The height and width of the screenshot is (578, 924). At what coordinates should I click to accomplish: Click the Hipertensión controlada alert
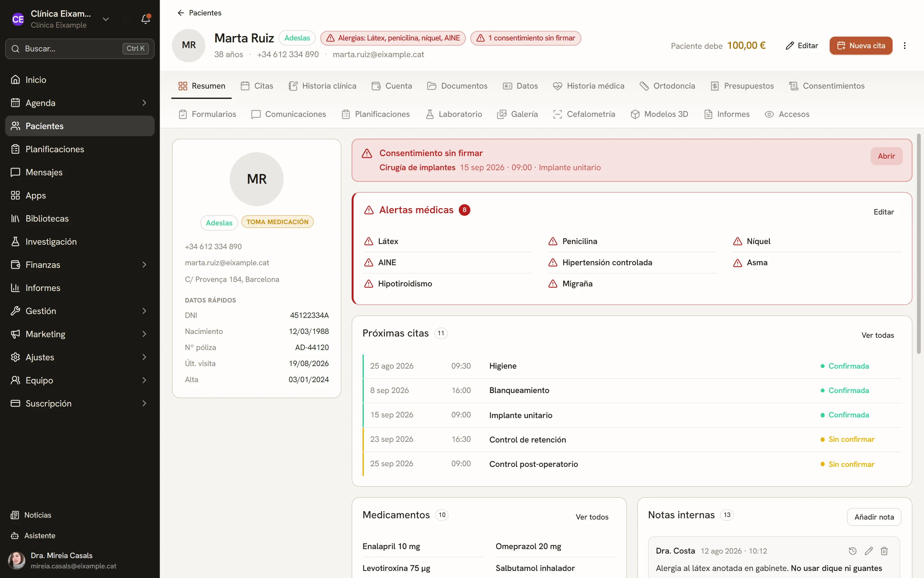pos(632,263)
